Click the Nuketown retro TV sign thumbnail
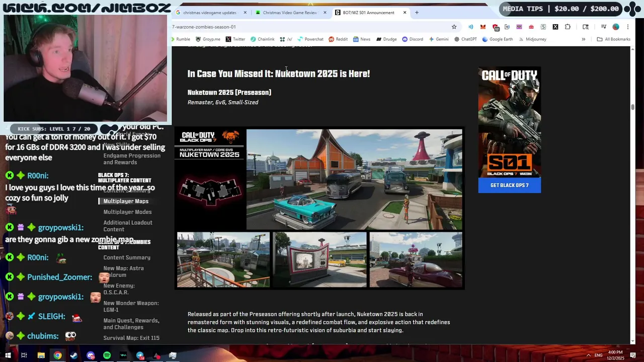 click(x=320, y=259)
